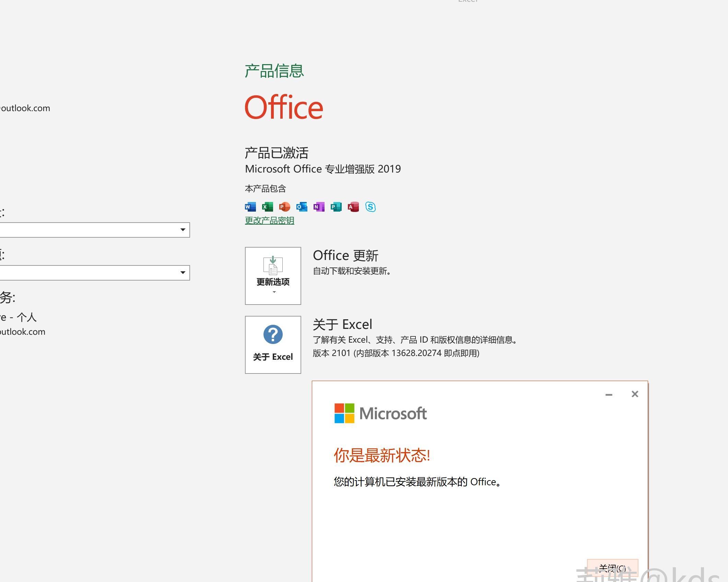Click the Publisher app icon
Screen dimensions: 728x582
[336, 207]
